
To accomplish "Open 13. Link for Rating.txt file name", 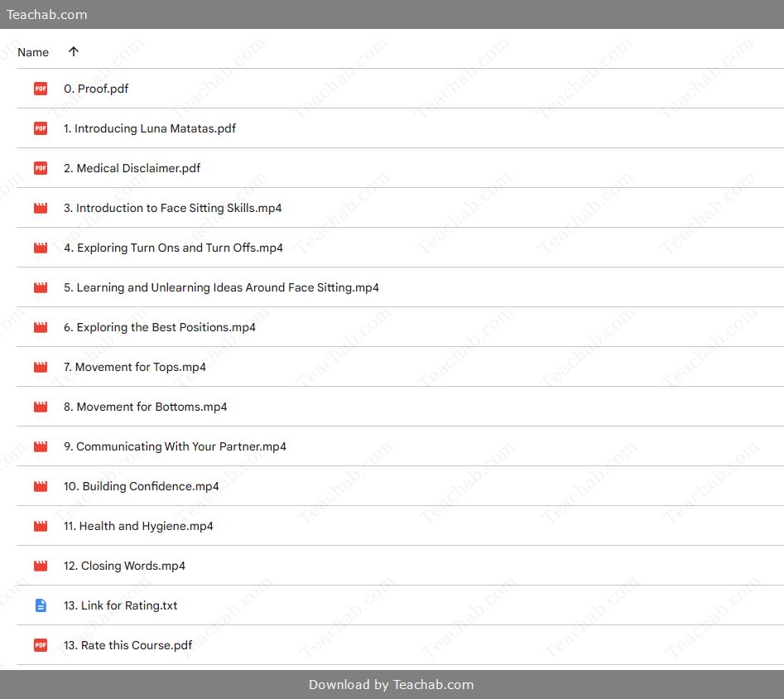I will tap(121, 605).
